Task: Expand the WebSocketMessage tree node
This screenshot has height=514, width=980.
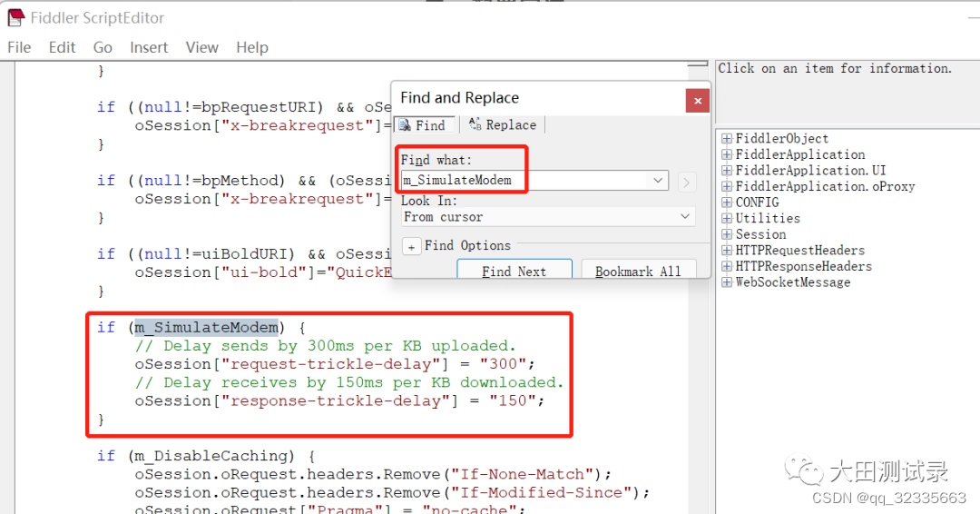Action: pyautogui.click(x=726, y=282)
